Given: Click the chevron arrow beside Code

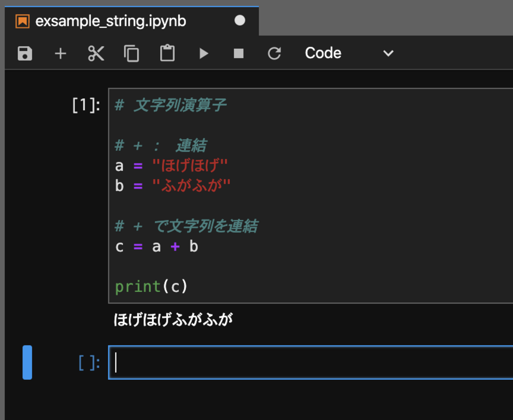Looking at the screenshot, I should pos(388,53).
